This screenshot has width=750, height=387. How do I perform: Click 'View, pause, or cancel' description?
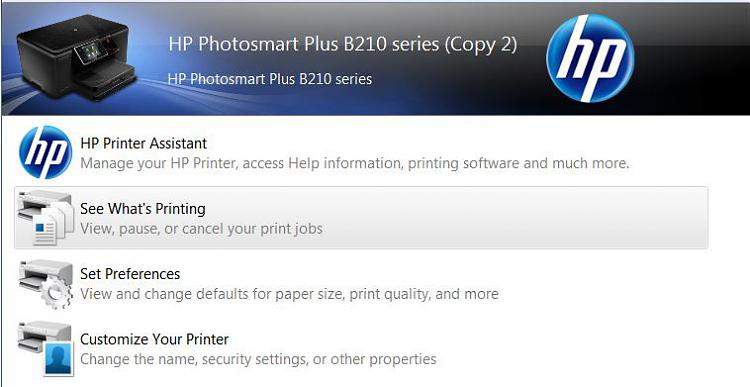pyautogui.click(x=201, y=229)
